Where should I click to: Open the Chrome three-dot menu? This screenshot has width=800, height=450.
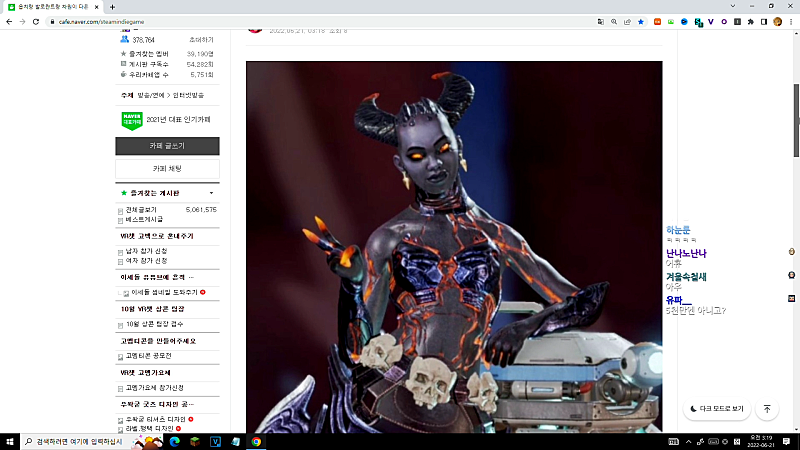tap(791, 22)
